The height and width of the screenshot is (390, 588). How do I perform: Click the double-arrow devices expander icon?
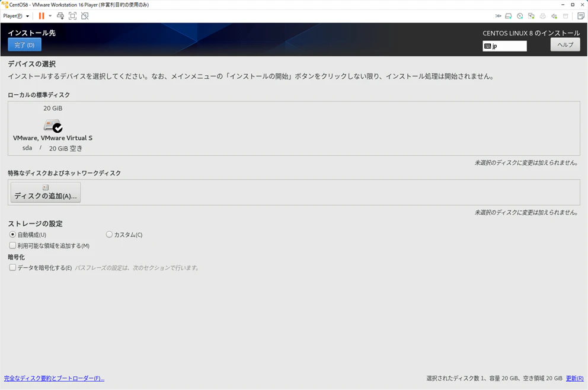pos(498,16)
